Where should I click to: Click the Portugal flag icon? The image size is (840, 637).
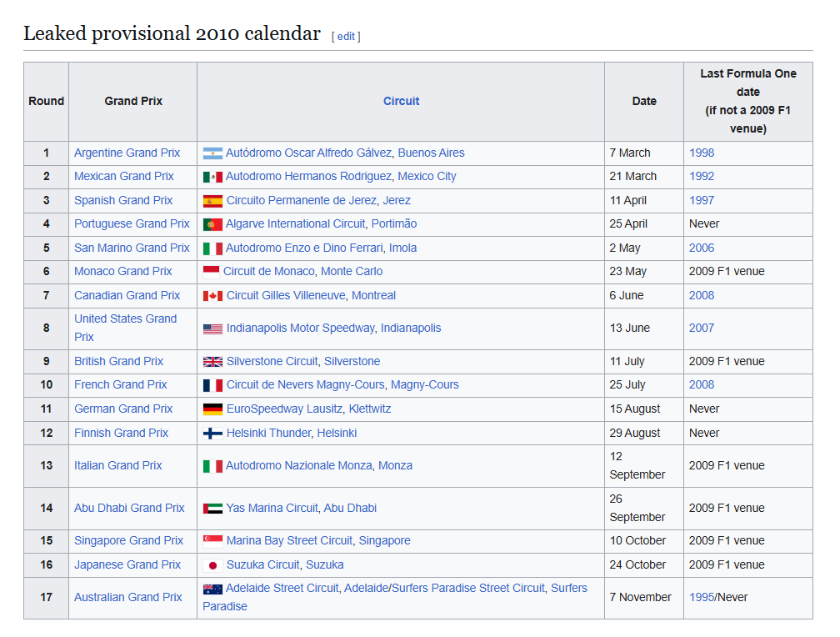click(x=212, y=225)
